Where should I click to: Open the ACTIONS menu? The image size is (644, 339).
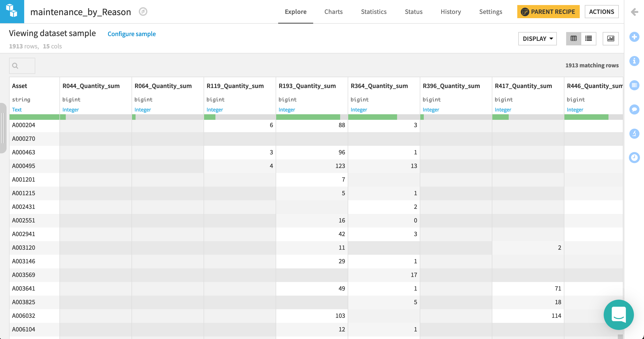tap(602, 12)
